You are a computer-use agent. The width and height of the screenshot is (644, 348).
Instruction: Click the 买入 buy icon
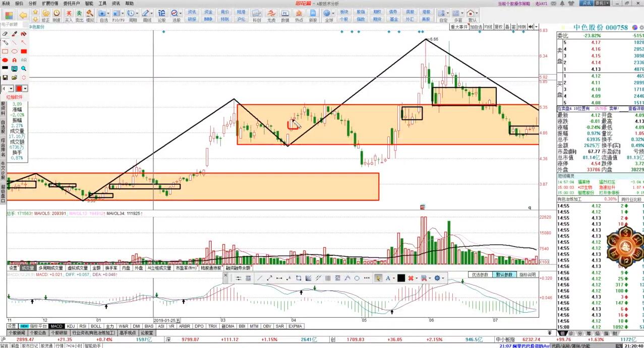tap(69, 15)
